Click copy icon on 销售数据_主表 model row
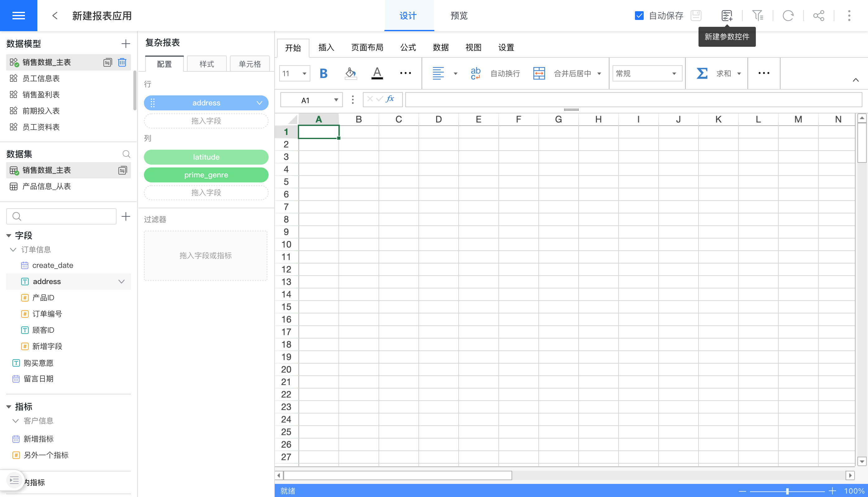Viewport: 868px width, 497px height. (107, 62)
